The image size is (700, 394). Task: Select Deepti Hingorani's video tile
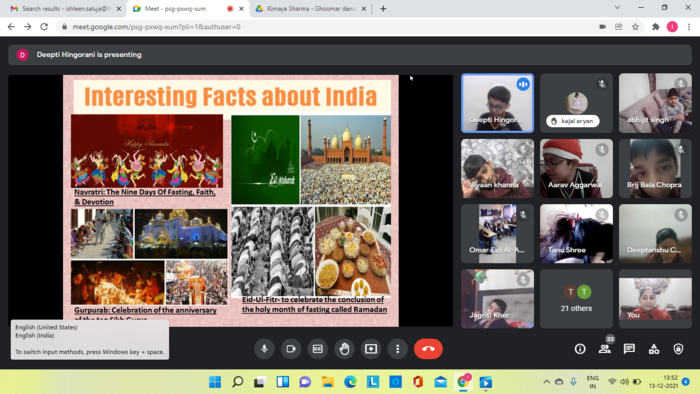pyautogui.click(x=497, y=103)
